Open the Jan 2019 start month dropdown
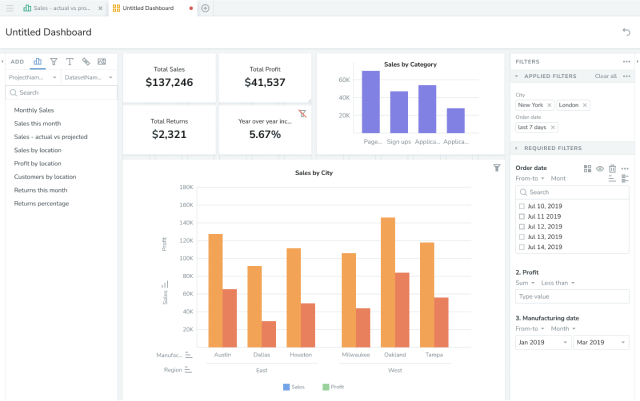 click(541, 342)
